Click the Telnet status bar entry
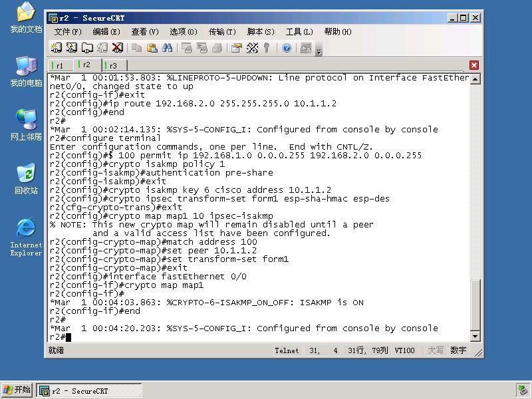Image resolution: width=532 pixels, height=399 pixels. tap(287, 350)
